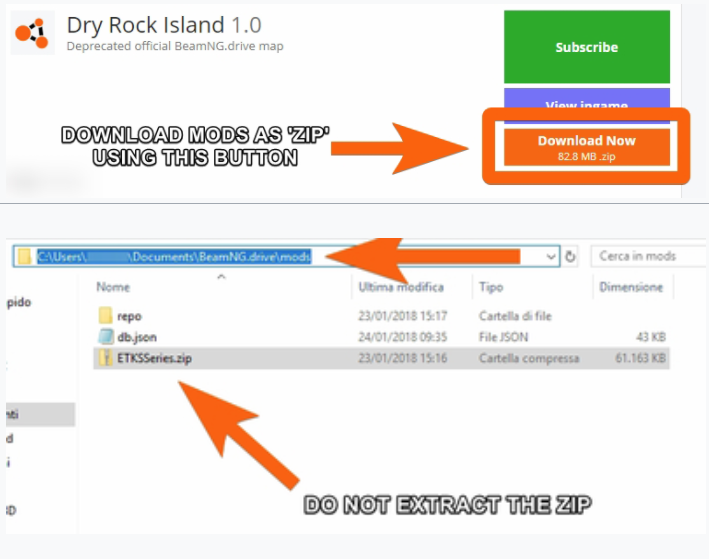Click the 'Cartella di file' type cell
This screenshot has height=559, width=709.
coord(515,316)
